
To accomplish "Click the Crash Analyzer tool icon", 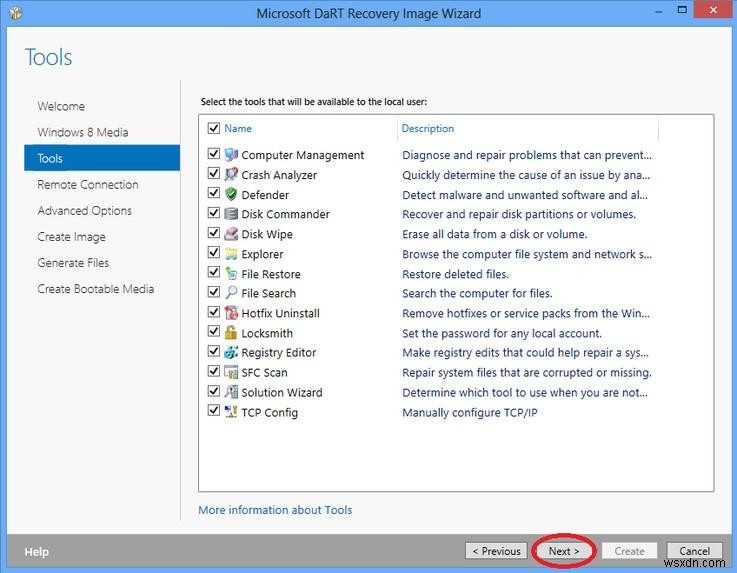I will (x=231, y=174).
